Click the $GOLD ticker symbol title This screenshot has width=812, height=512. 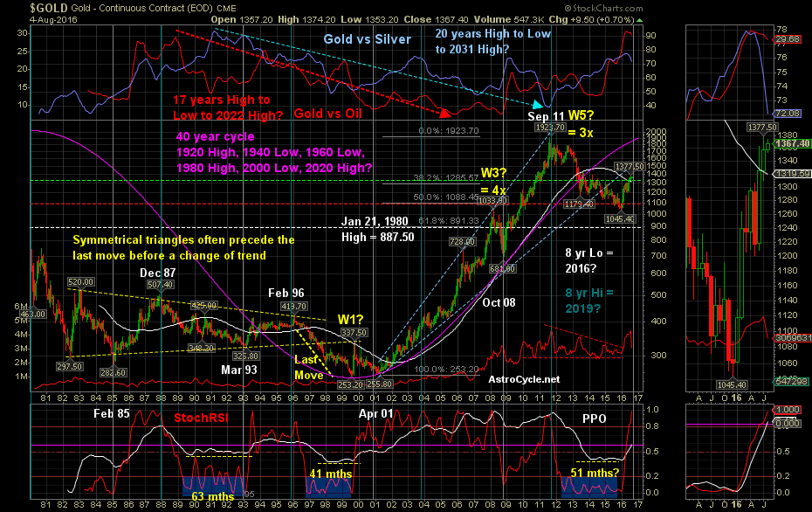(x=49, y=8)
